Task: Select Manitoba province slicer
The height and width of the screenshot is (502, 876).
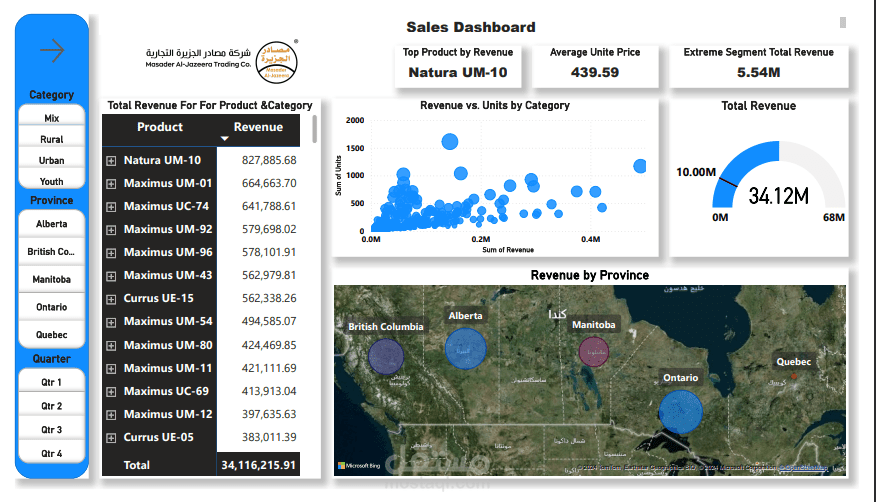Action: tap(51, 279)
